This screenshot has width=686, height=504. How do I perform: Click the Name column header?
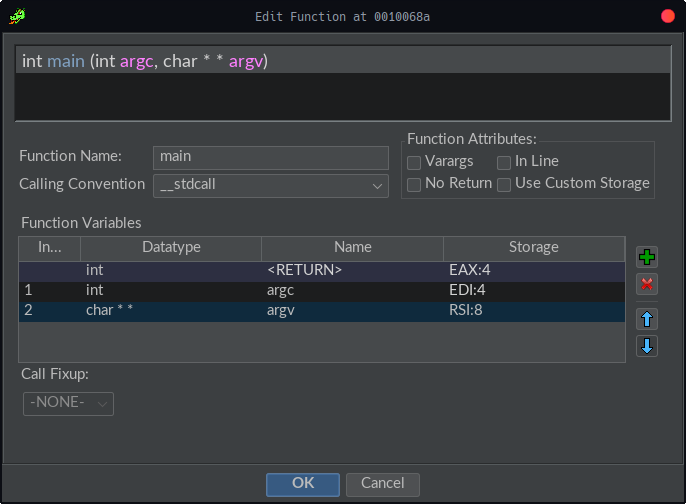pos(352,248)
